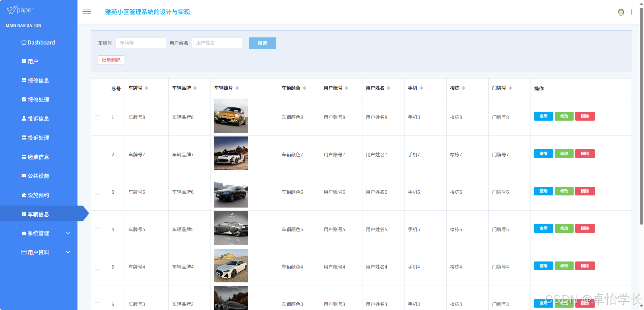The image size is (644, 310).
Task: Toggle the select-all header checkbox
Action: pyautogui.click(x=97, y=89)
